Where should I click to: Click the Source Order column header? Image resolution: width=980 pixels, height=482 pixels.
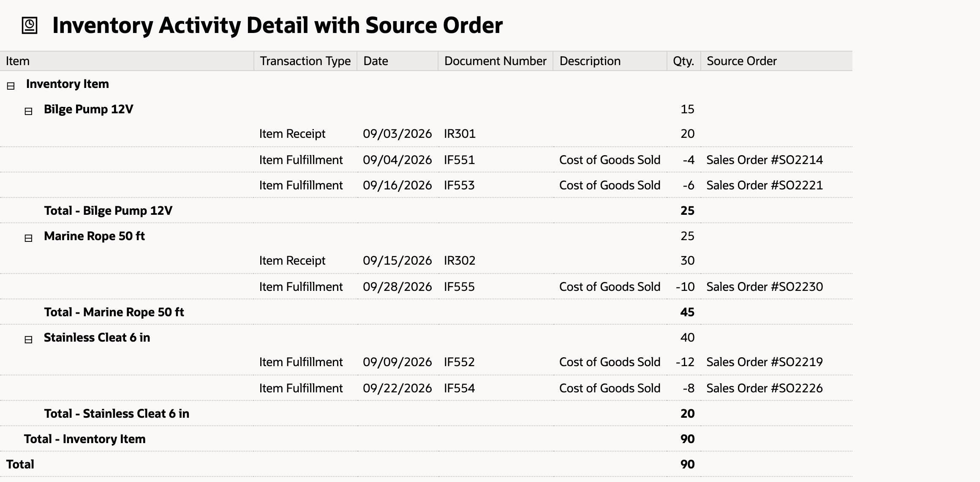(x=776, y=61)
